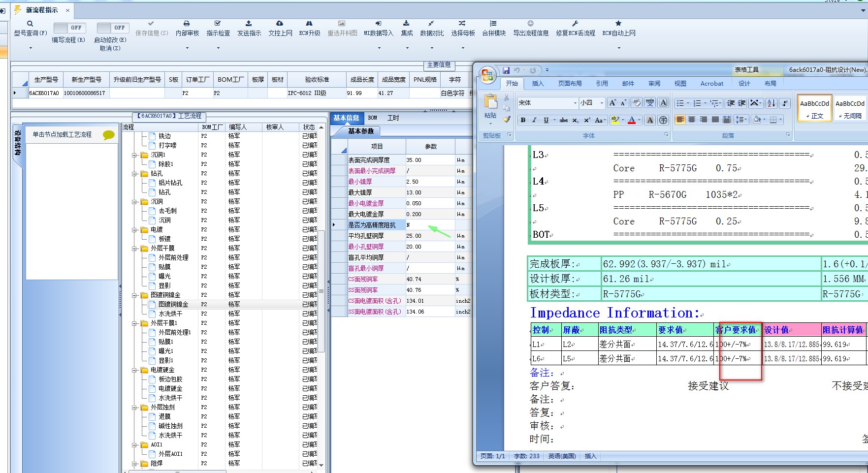Click the Word save icon

tap(506, 70)
